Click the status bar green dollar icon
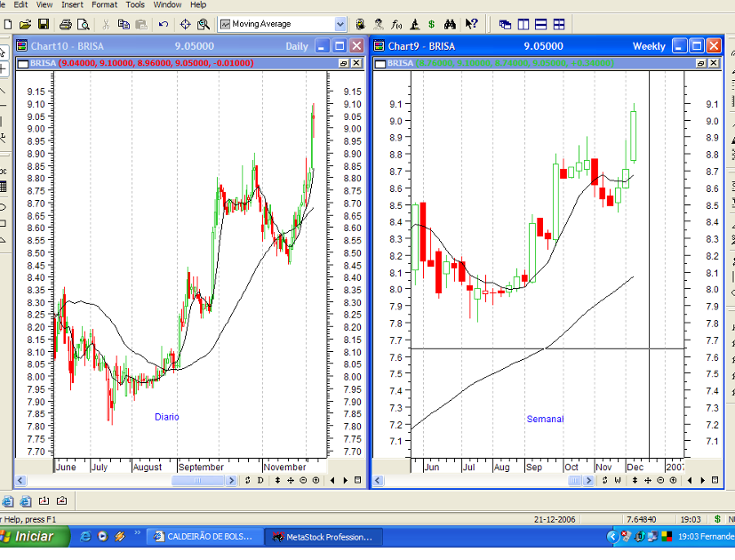This screenshot has width=735, height=560. pos(716,520)
